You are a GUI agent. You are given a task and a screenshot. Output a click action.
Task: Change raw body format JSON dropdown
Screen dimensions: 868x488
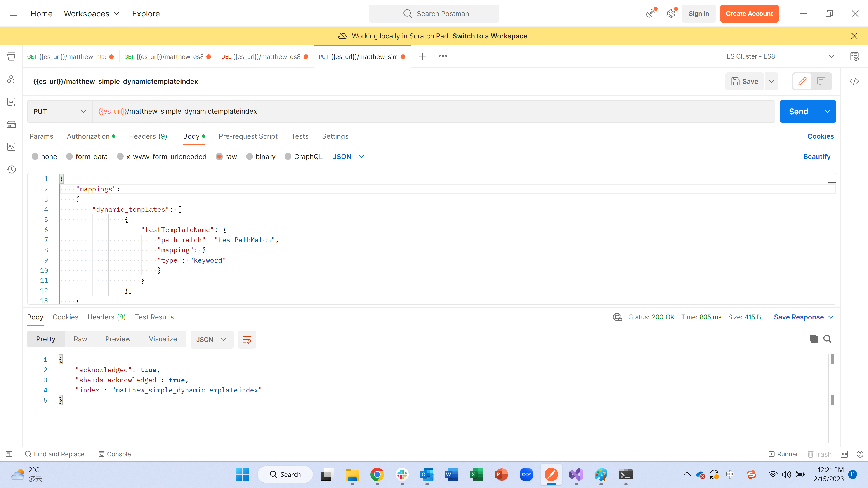[348, 157]
